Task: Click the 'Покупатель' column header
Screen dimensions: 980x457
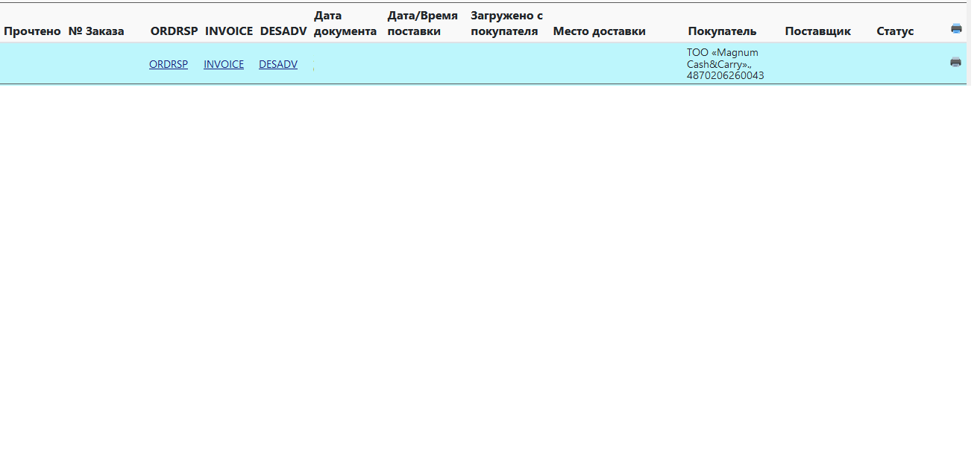Action: click(722, 31)
